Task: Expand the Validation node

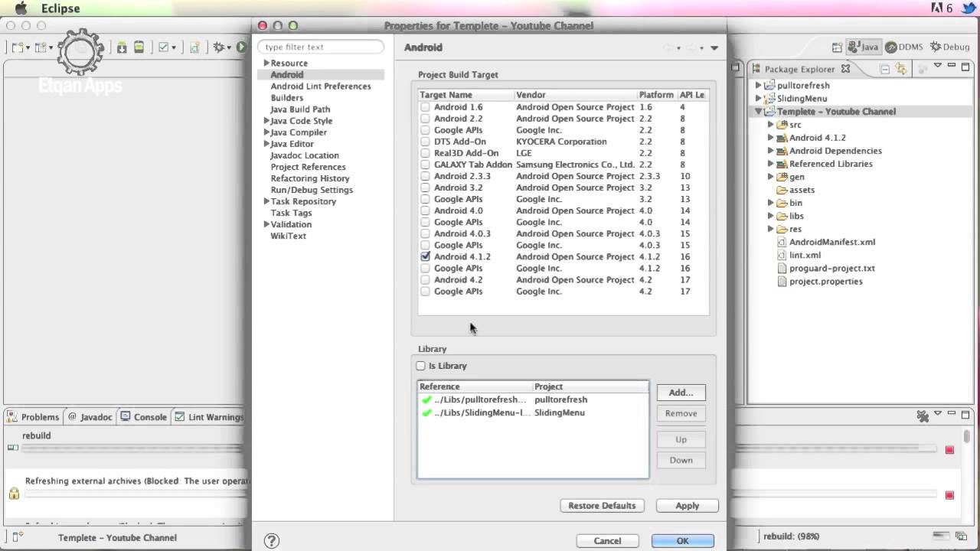Action: tap(266, 224)
